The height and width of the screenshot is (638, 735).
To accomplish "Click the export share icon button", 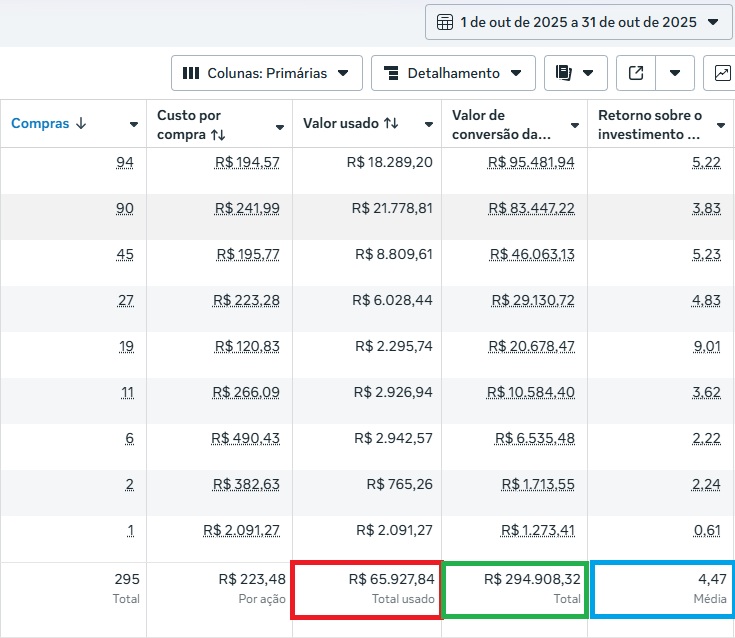I will tap(636, 73).
